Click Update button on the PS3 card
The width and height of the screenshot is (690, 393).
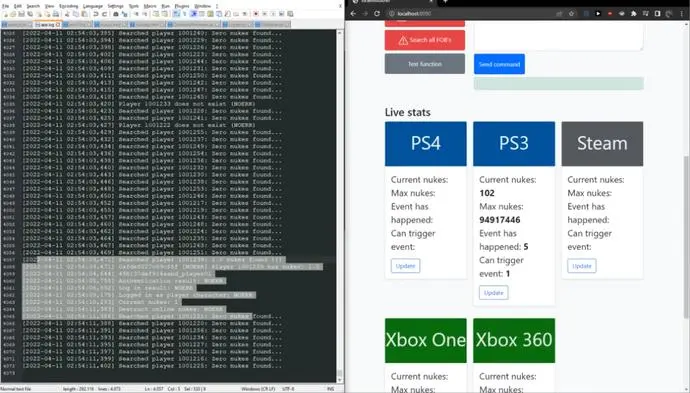[x=493, y=293]
